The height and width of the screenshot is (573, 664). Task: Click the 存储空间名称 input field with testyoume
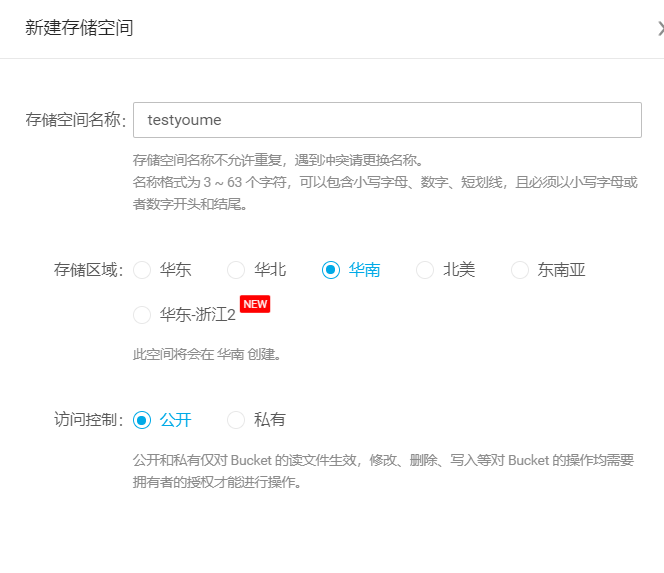387,120
